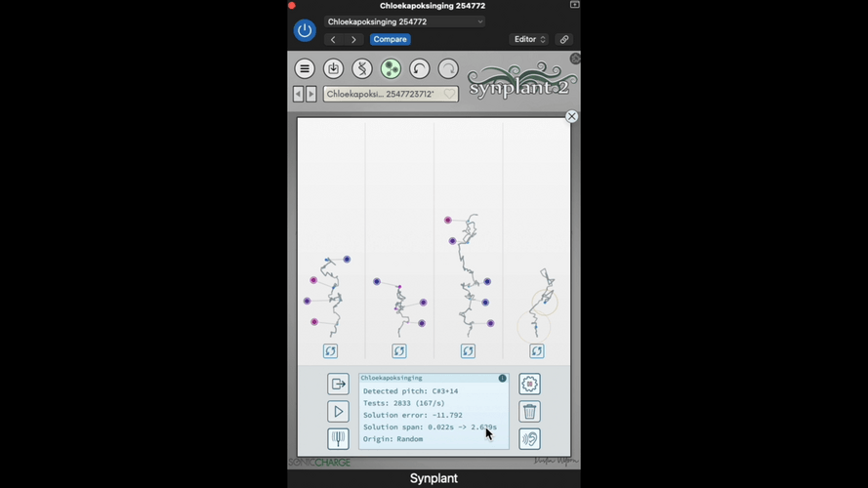The height and width of the screenshot is (488, 868).
Task: Toggle the plugin bypass power button
Action: coord(305,30)
